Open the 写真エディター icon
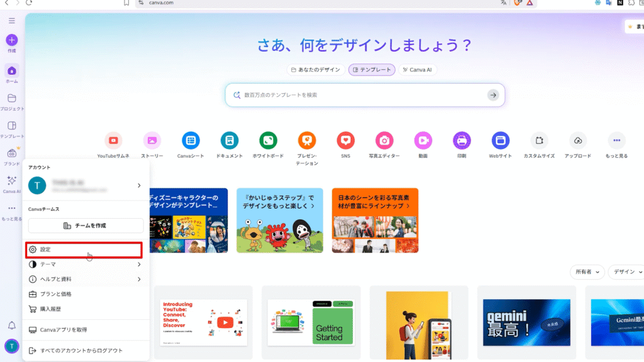 click(x=384, y=140)
